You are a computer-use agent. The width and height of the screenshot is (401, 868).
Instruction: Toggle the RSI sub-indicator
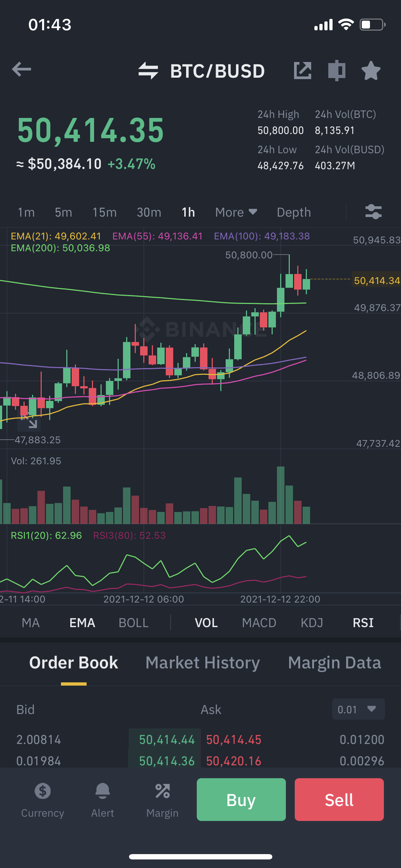click(x=363, y=623)
